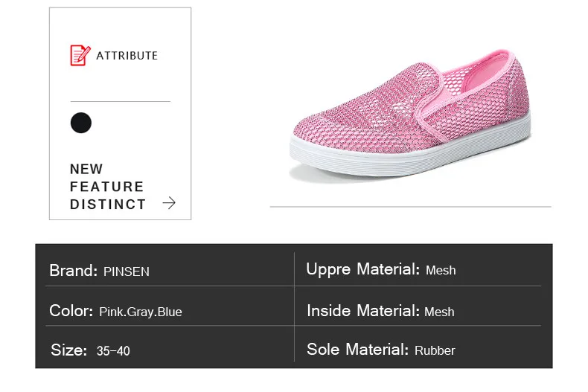
Task: Click the ATTRIBUTE heading text
Action: tap(127, 56)
